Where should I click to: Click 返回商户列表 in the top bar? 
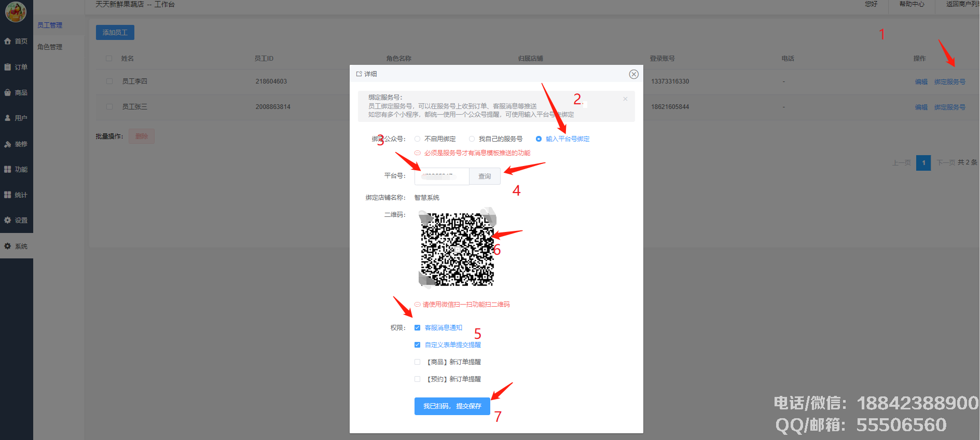click(x=962, y=4)
